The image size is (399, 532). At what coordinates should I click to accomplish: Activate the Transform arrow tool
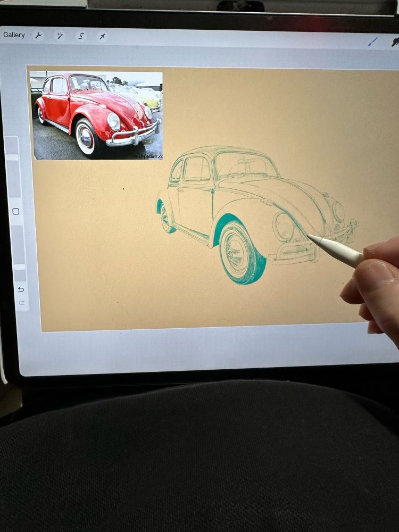coord(102,36)
